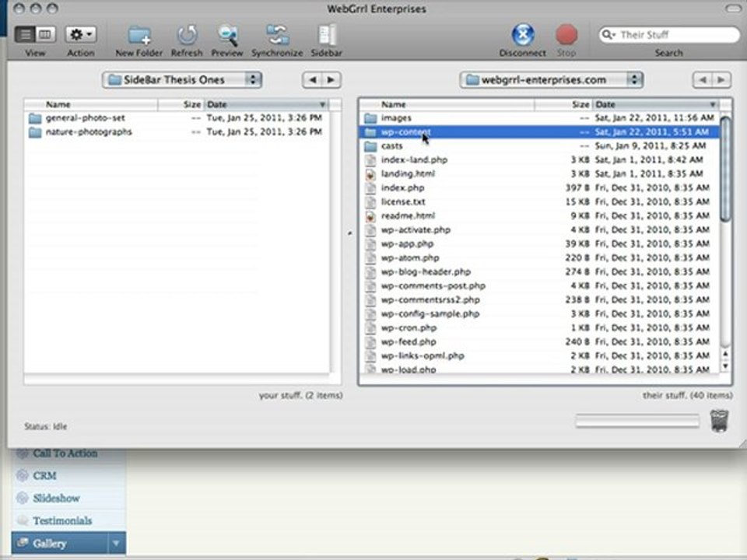Go forward in the local pane
The width and height of the screenshot is (747, 560).
[331, 80]
